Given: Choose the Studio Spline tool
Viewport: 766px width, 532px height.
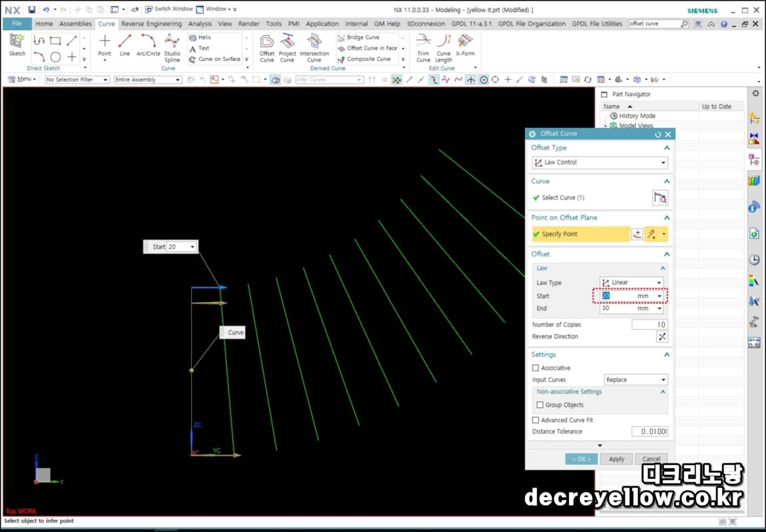Looking at the screenshot, I should (172, 48).
